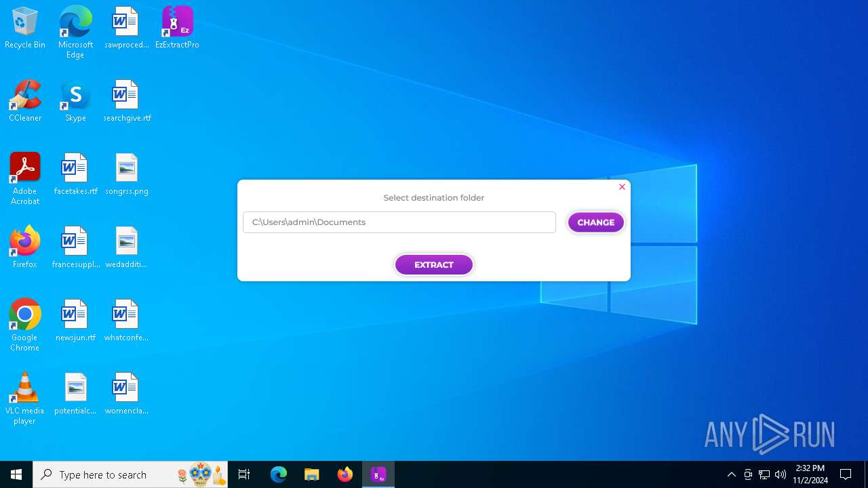Screen dimensions: 868x488
Task: Click the CHANGE destination button
Action: pyautogui.click(x=596, y=222)
